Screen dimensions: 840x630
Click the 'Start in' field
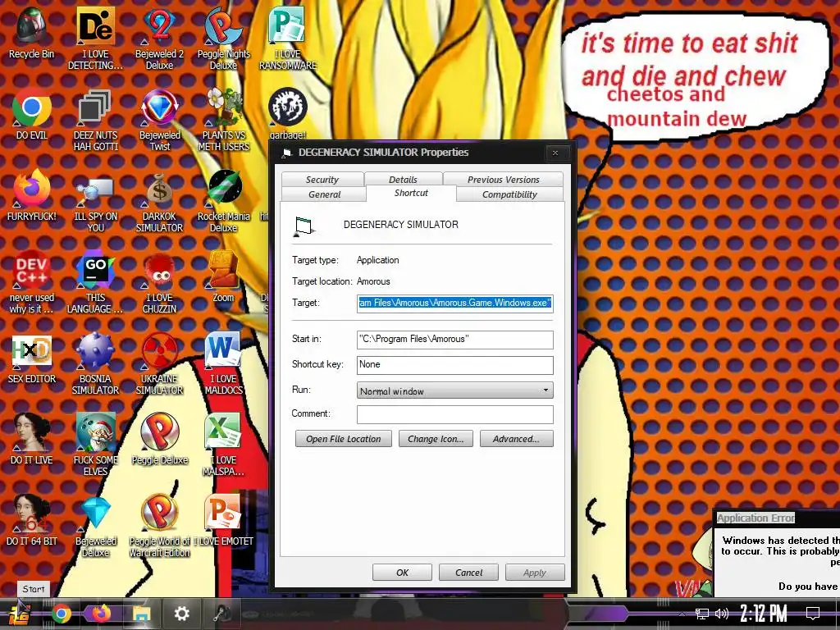pyautogui.click(x=454, y=339)
